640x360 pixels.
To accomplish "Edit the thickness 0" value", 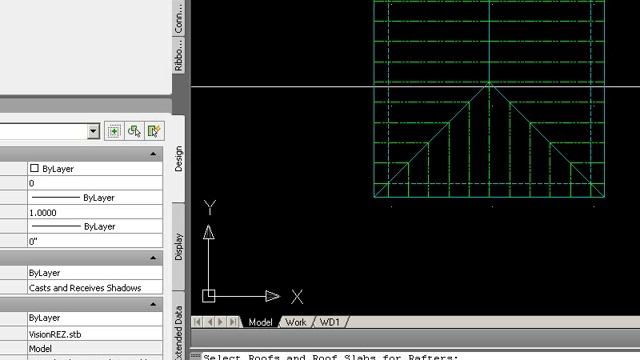I will coord(95,241).
